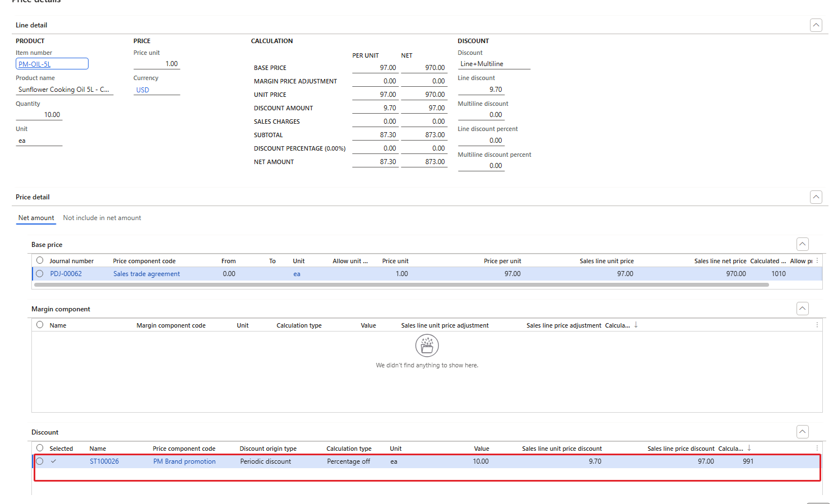
Task: Click the Calculated value 1010 cell
Action: pyautogui.click(x=779, y=274)
